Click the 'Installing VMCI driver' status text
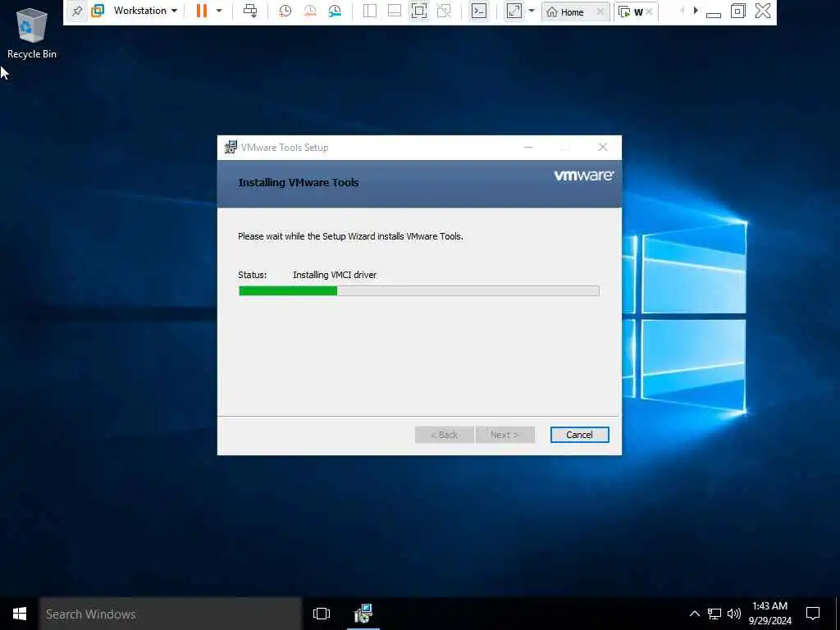This screenshot has width=840, height=630. pyautogui.click(x=335, y=275)
